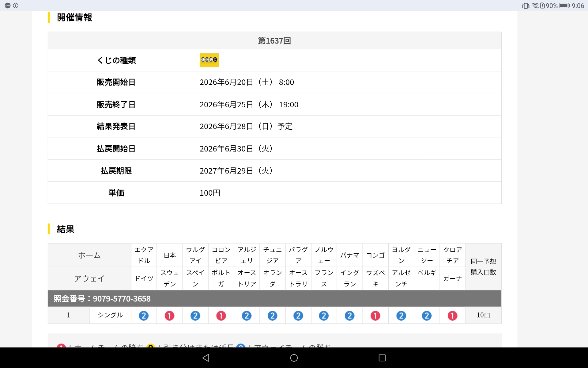Select the 第1637回 header text
The height and width of the screenshot is (368, 588).
click(x=274, y=40)
